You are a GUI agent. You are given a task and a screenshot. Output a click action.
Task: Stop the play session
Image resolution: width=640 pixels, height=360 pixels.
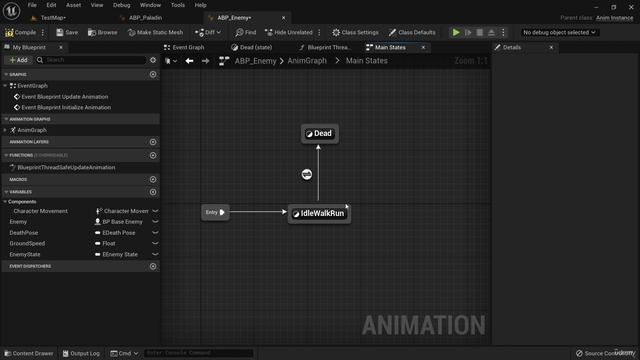point(480,32)
